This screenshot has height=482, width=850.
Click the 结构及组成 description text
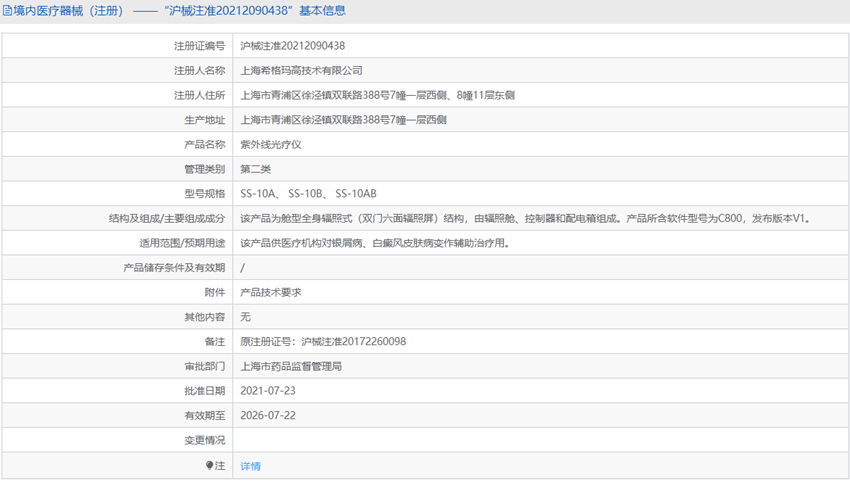pos(526,218)
